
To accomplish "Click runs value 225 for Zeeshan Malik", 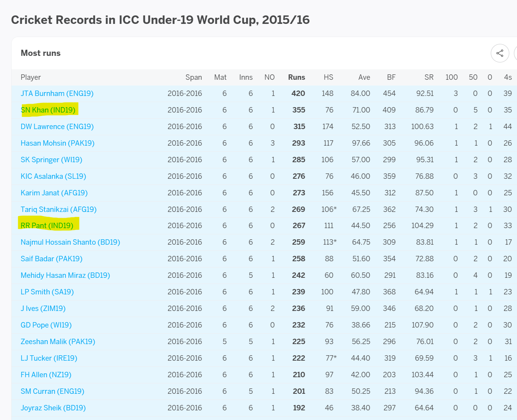I will tap(298, 341).
